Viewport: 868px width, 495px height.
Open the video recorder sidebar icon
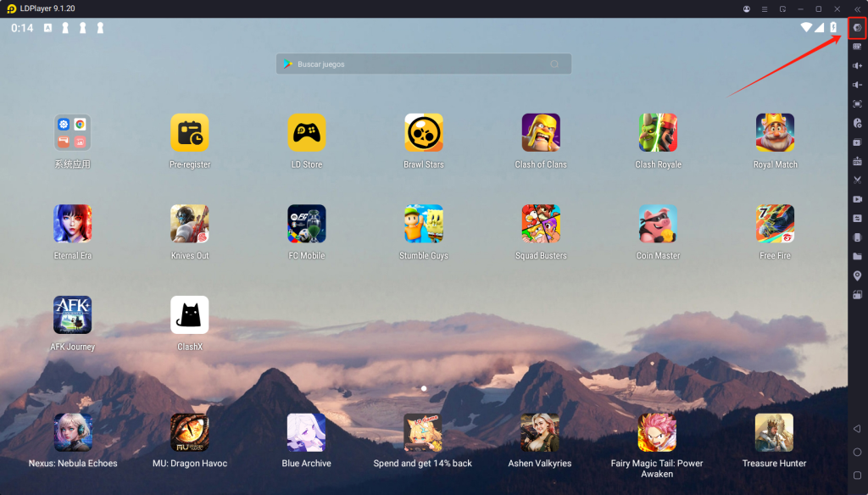click(x=857, y=199)
